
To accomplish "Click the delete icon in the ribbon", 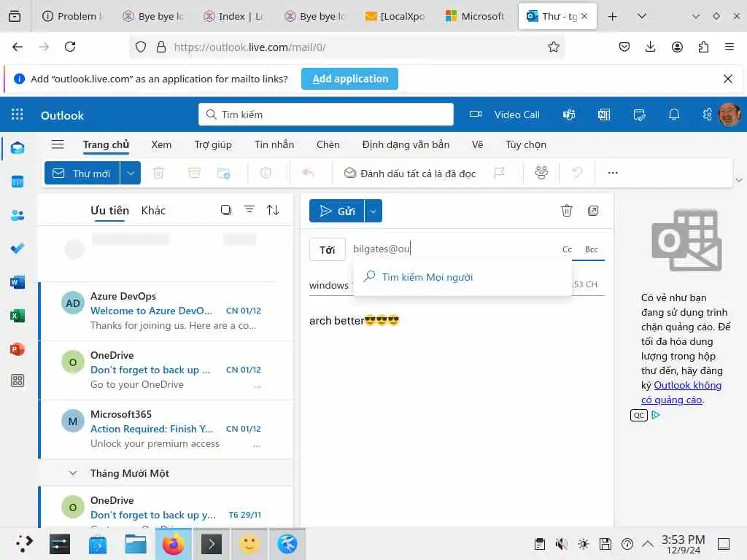I will pos(158,173).
